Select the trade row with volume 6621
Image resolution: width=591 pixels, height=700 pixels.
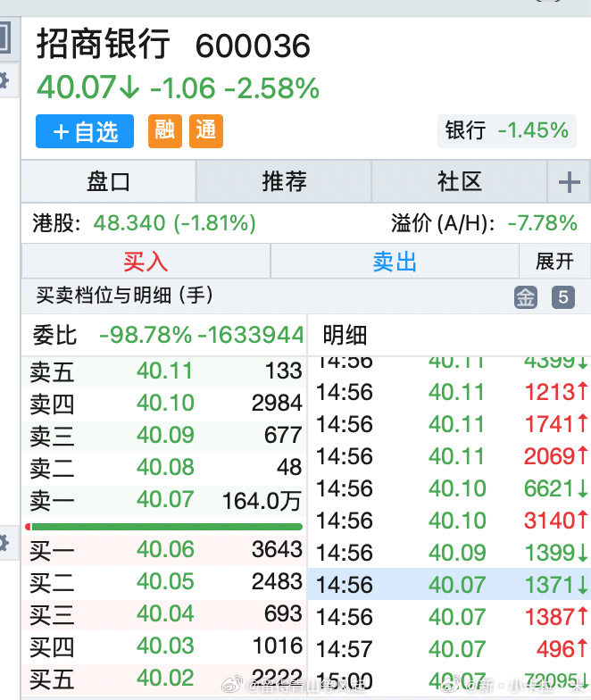[450, 488]
